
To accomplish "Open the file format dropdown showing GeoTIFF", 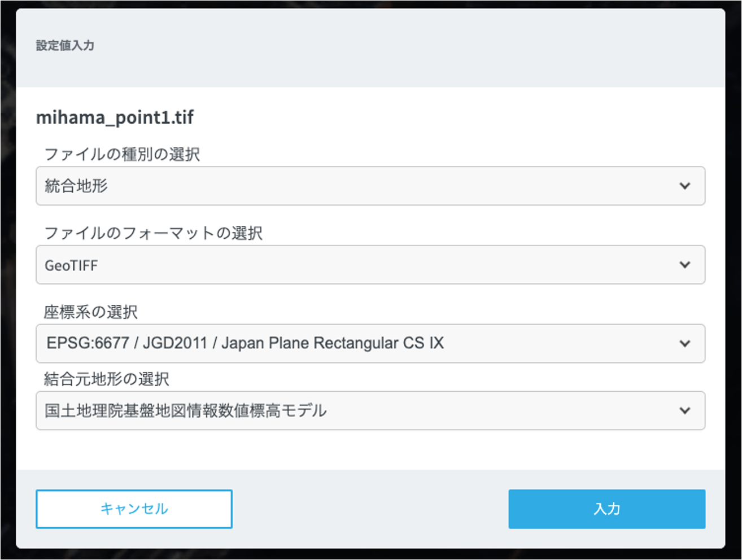I will coord(371,265).
